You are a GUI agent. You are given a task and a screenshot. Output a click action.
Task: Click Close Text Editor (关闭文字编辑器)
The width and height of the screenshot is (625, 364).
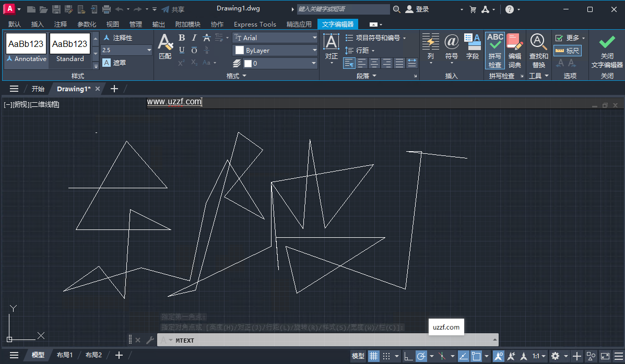[606, 51]
